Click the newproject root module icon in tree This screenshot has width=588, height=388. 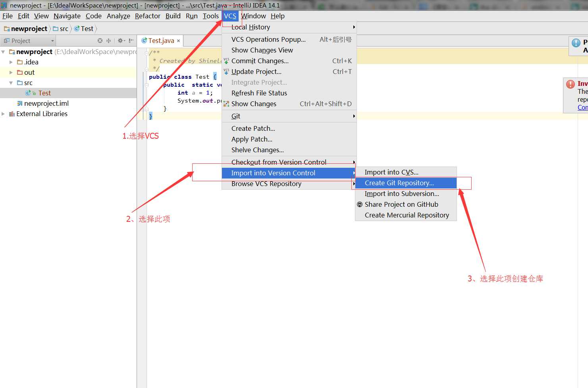click(12, 52)
